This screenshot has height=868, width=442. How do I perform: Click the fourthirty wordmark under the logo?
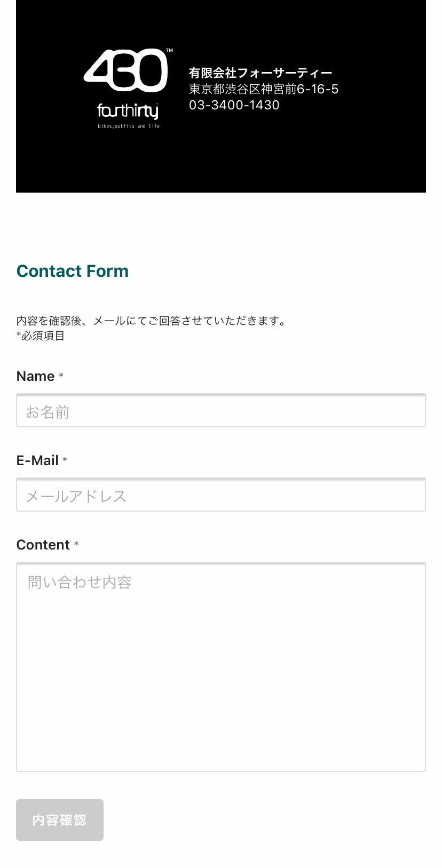(128, 111)
